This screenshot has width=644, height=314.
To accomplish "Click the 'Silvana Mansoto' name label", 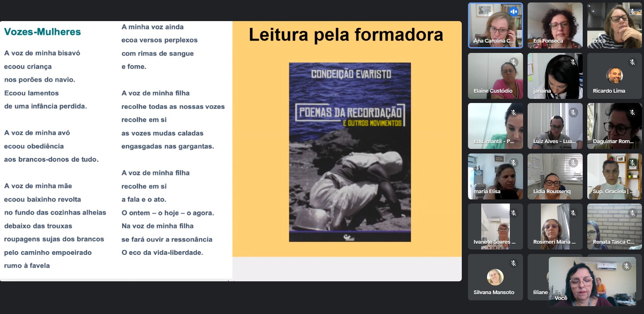I will (494, 292).
